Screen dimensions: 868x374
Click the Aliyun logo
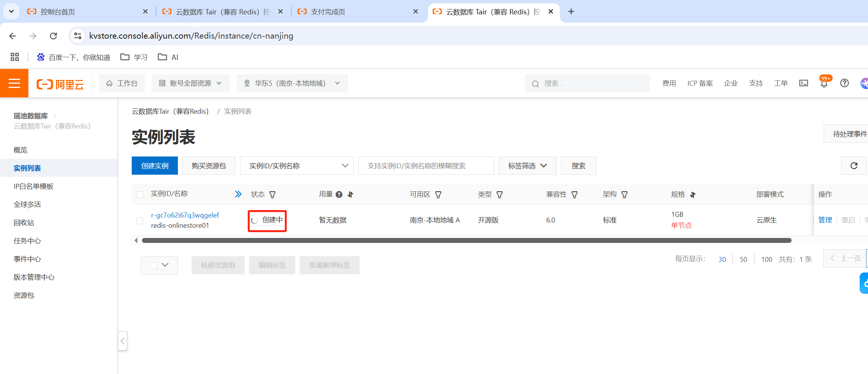tap(60, 84)
